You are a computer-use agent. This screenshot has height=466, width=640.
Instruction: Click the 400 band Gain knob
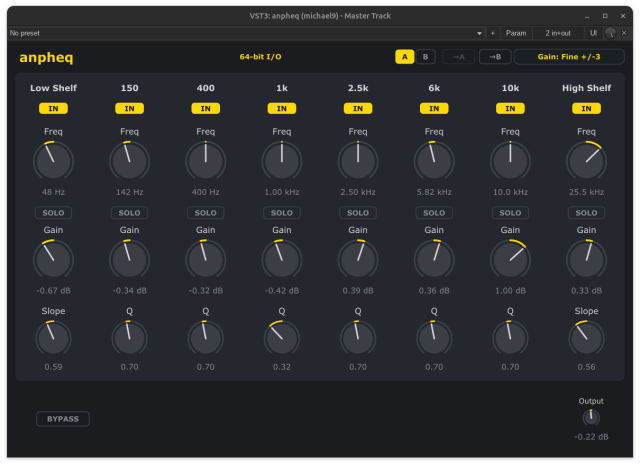[x=206, y=260]
